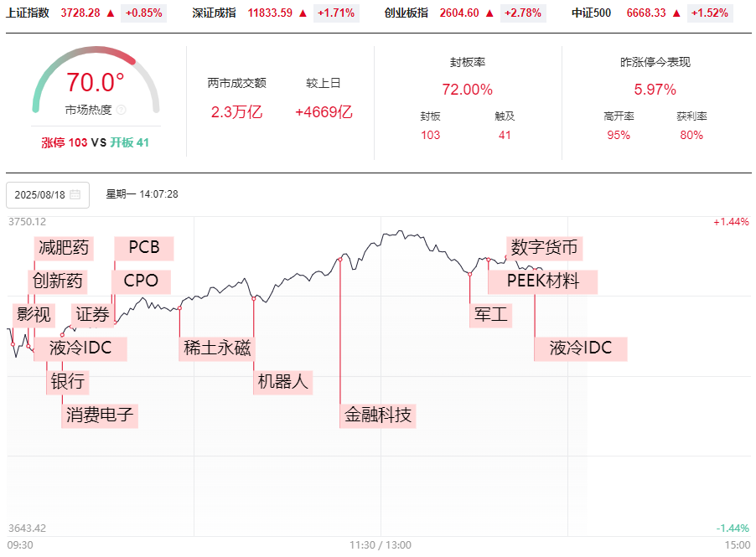Viewport: 756px width, 557px height.
Task: Click the 机器人 sector tag
Action: pos(284,382)
